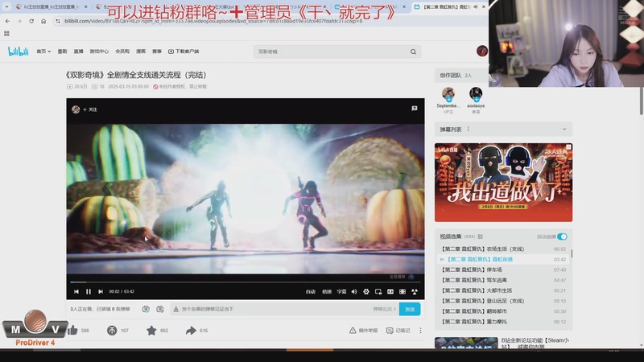Open 自动 quality selector in player
The image size is (644, 362).
[311, 291]
